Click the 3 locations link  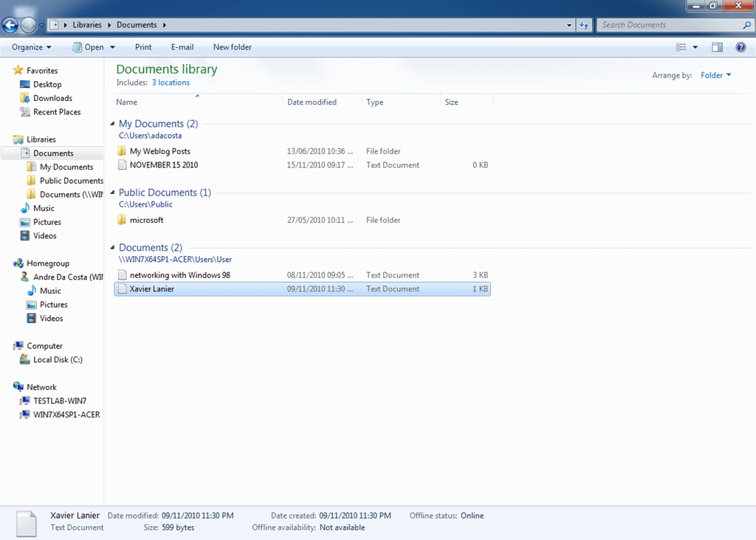(x=171, y=82)
